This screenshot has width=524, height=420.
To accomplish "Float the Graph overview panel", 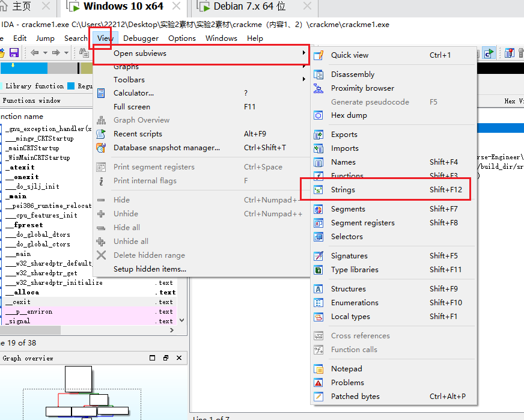I will coord(166,358).
